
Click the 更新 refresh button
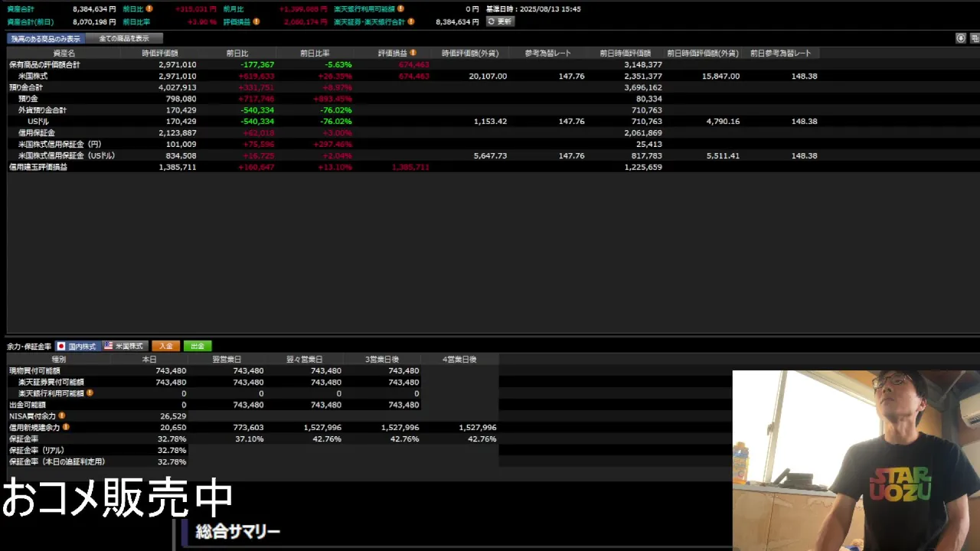point(501,21)
